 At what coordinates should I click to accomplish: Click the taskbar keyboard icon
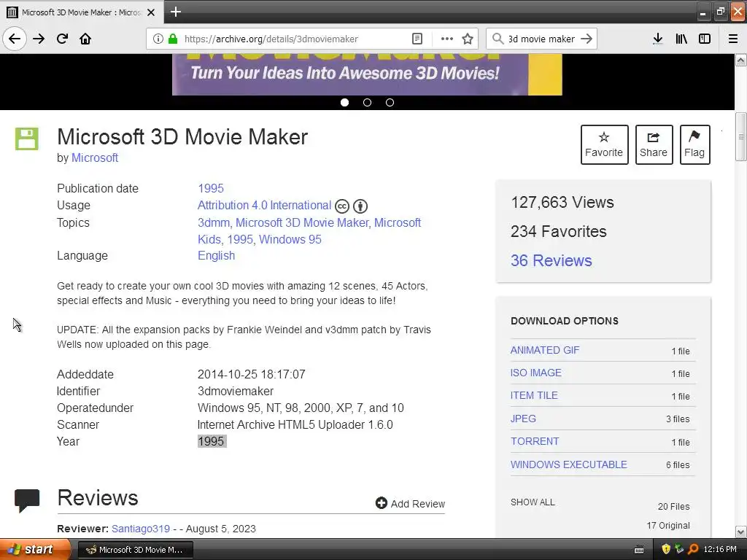point(639,550)
